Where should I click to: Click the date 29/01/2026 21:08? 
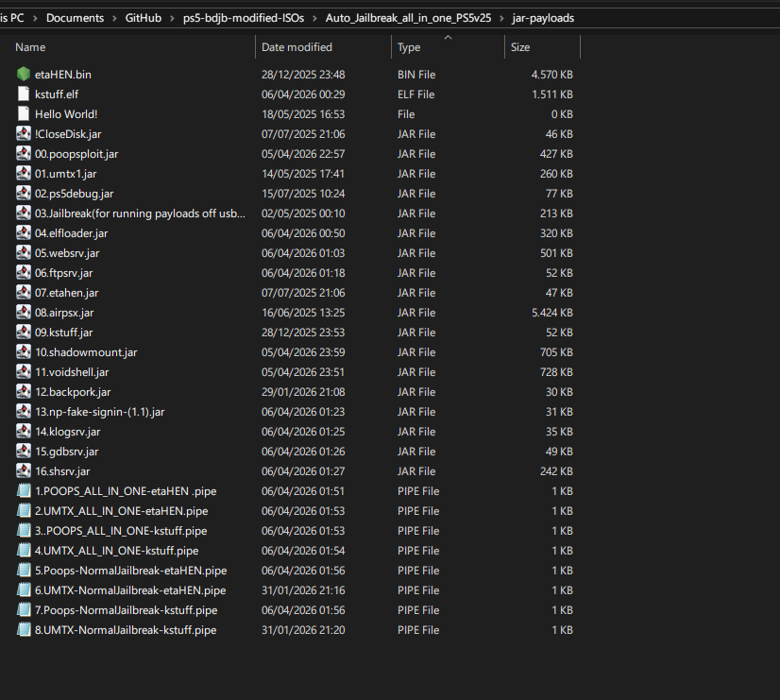tap(303, 392)
